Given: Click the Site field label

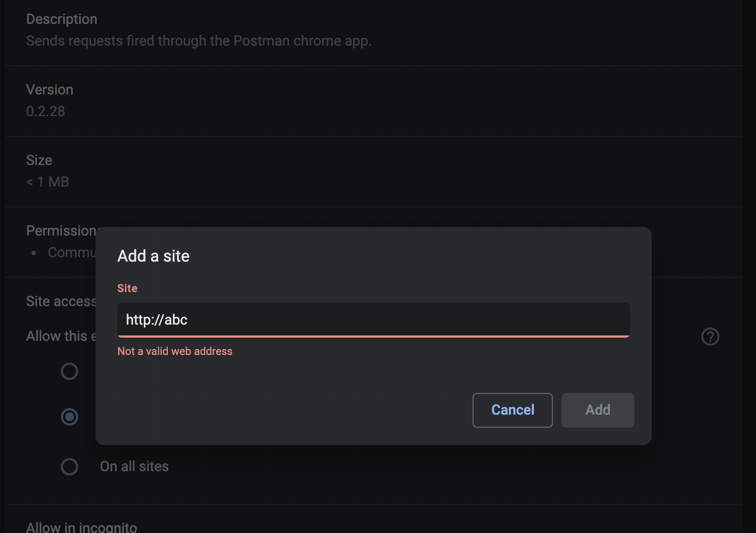Looking at the screenshot, I should point(127,288).
